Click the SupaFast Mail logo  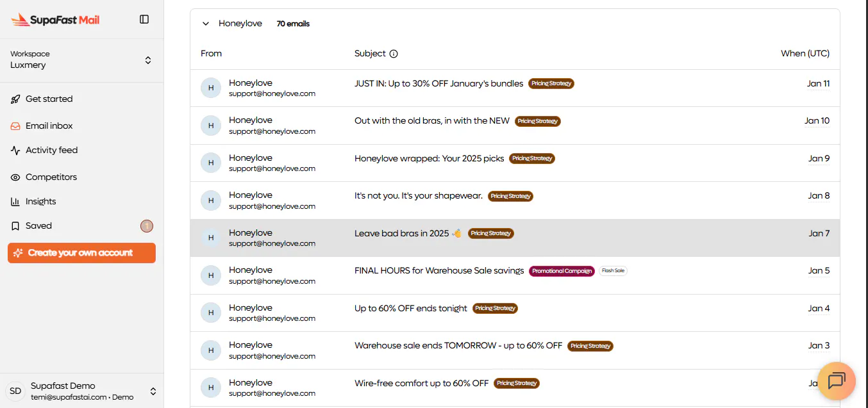click(55, 20)
